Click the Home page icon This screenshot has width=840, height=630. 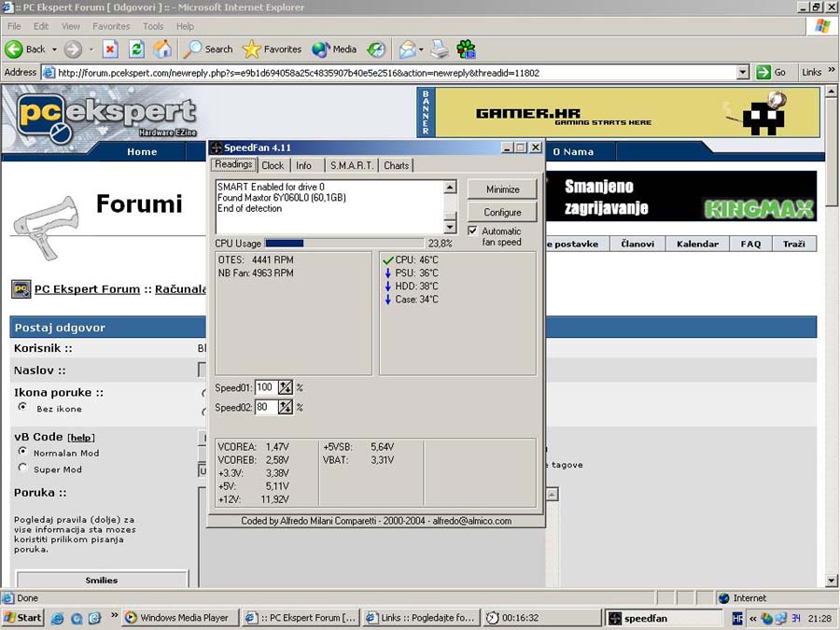(x=162, y=49)
